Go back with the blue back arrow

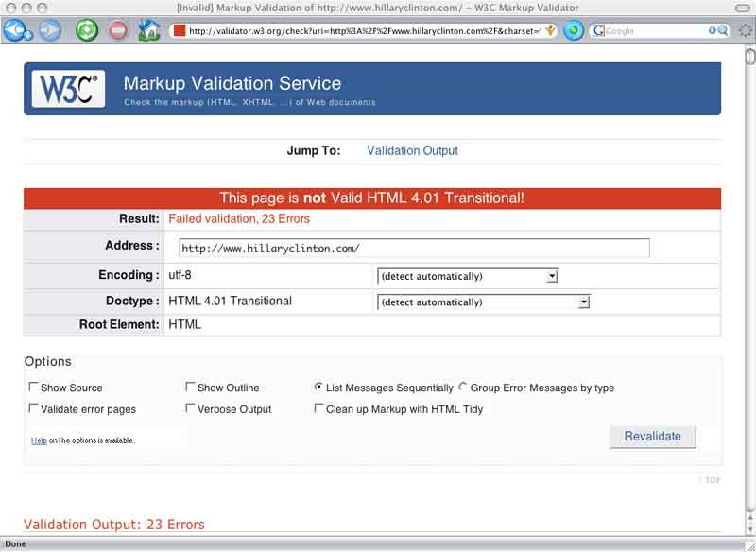[16, 30]
